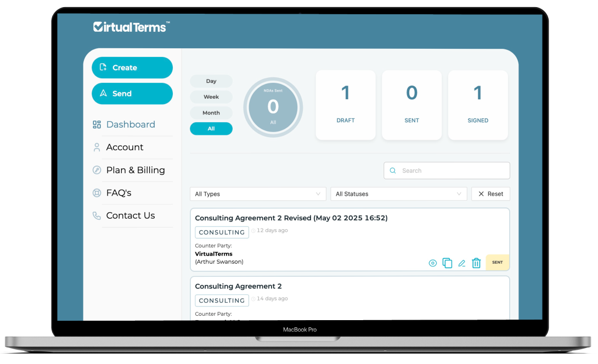Expand the All Statuses dropdown
Viewport: 598px width, 364px height.
click(x=398, y=194)
